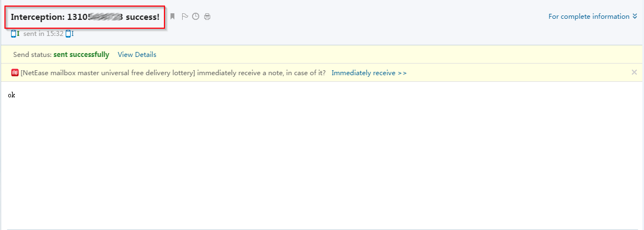
Task: Flag this message with the flag icon
Action: (185, 17)
